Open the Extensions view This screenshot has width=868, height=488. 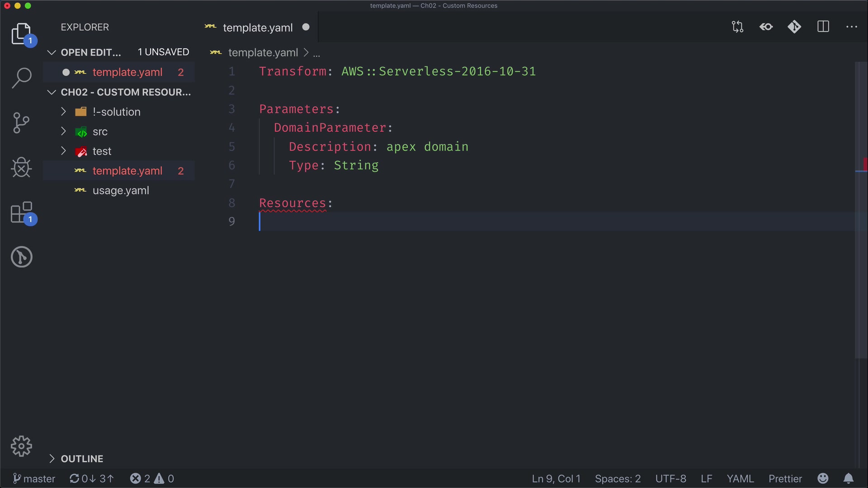21,212
